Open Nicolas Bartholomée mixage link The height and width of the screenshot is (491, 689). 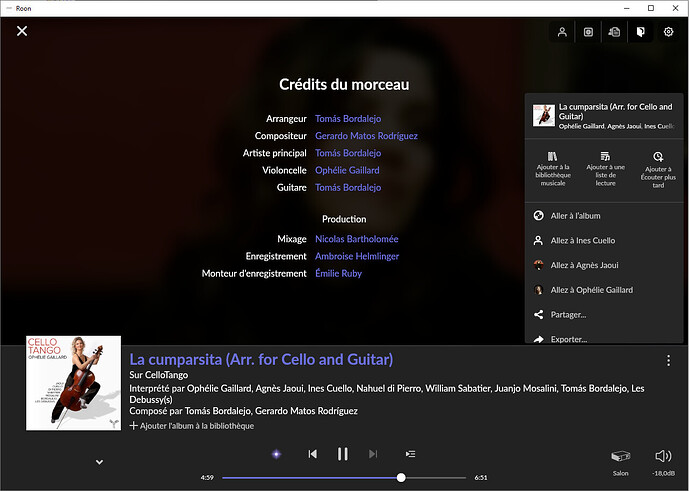(357, 239)
